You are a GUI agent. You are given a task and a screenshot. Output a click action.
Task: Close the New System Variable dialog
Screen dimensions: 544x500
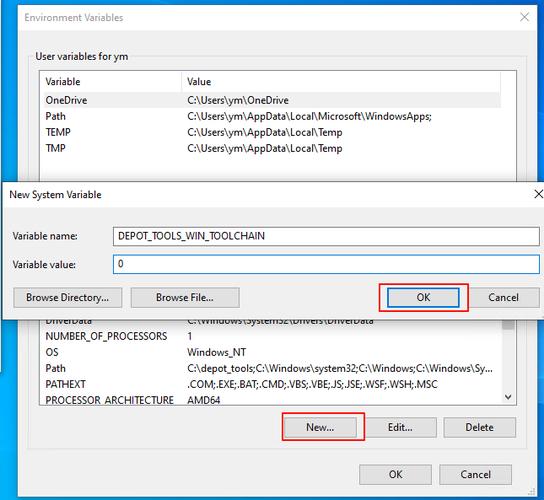(x=538, y=194)
